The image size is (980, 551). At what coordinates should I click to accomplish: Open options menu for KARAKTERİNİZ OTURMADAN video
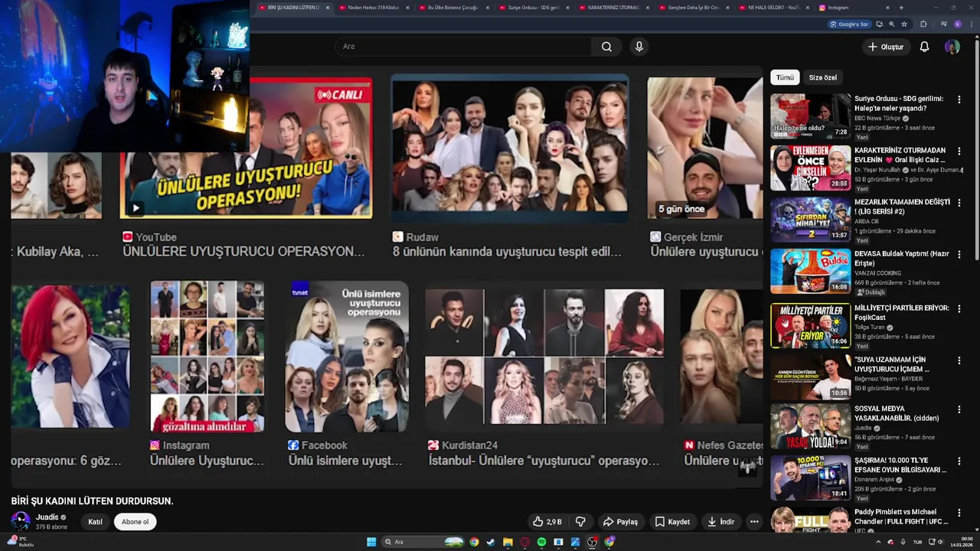click(959, 151)
